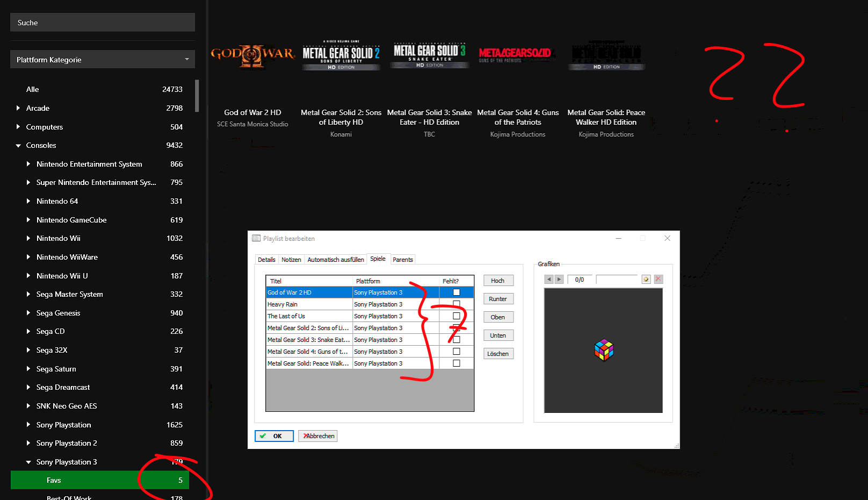The width and height of the screenshot is (868, 500).
Task: Click the Unten button
Action: tap(498, 335)
